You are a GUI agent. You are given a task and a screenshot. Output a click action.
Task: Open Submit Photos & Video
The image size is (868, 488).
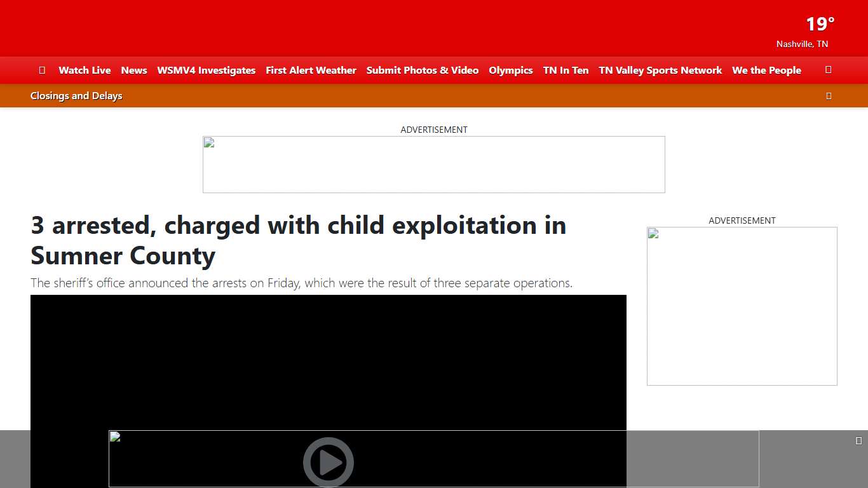[x=422, y=71]
